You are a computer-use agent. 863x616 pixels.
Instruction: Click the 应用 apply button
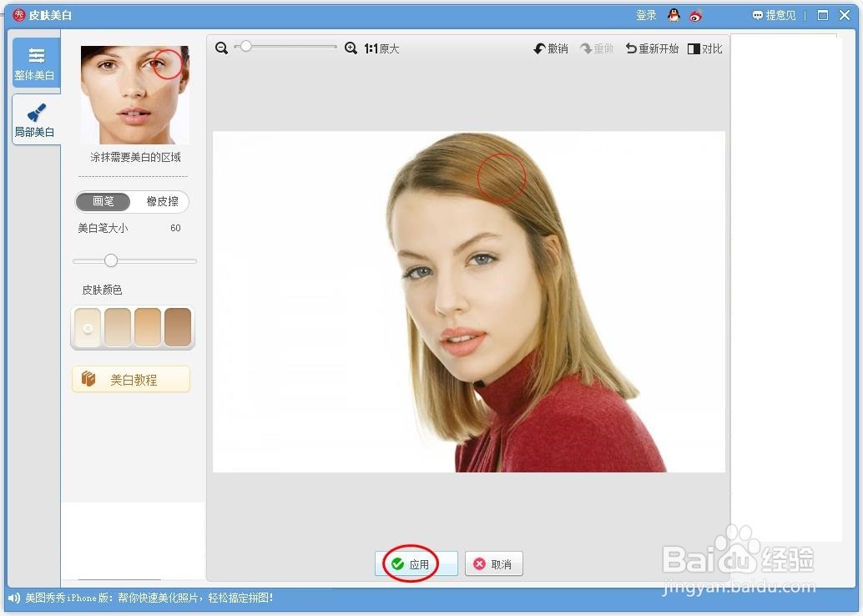click(416, 563)
